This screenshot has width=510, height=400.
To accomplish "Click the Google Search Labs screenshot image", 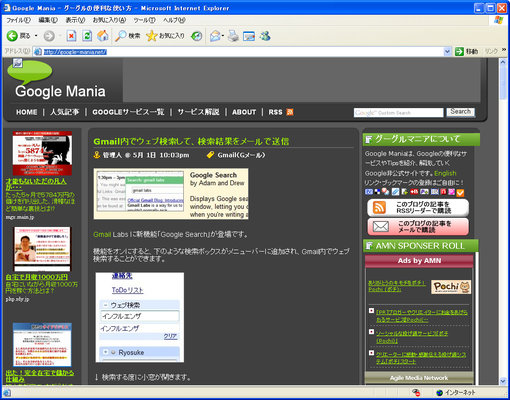I will pos(171,194).
